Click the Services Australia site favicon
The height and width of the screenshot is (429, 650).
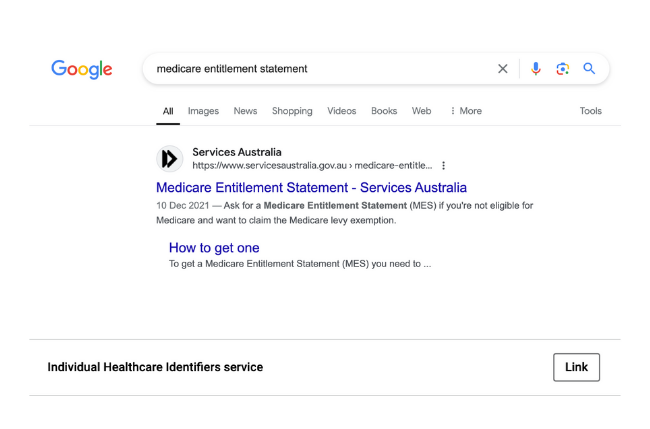pos(170,159)
